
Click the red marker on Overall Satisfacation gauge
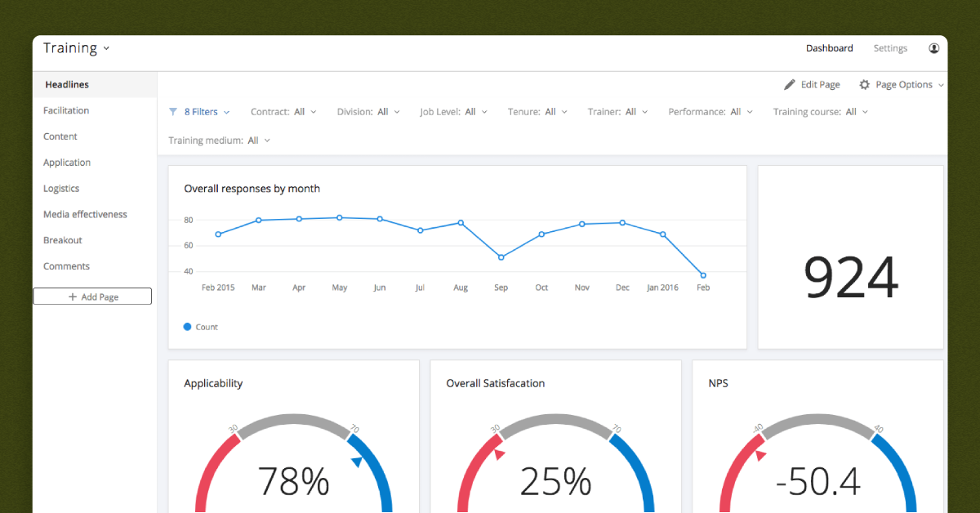(x=500, y=454)
